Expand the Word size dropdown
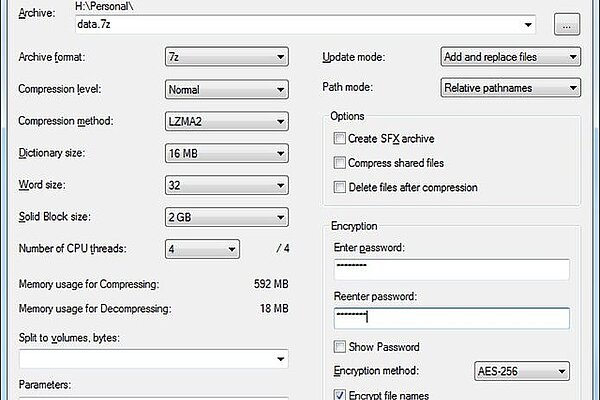The width and height of the screenshot is (600, 400). coord(227,185)
